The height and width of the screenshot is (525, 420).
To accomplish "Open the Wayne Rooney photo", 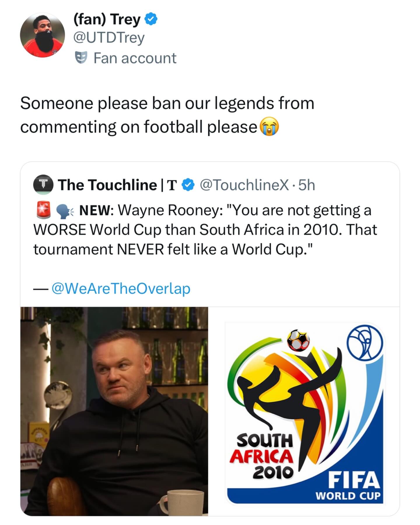I will point(114,411).
